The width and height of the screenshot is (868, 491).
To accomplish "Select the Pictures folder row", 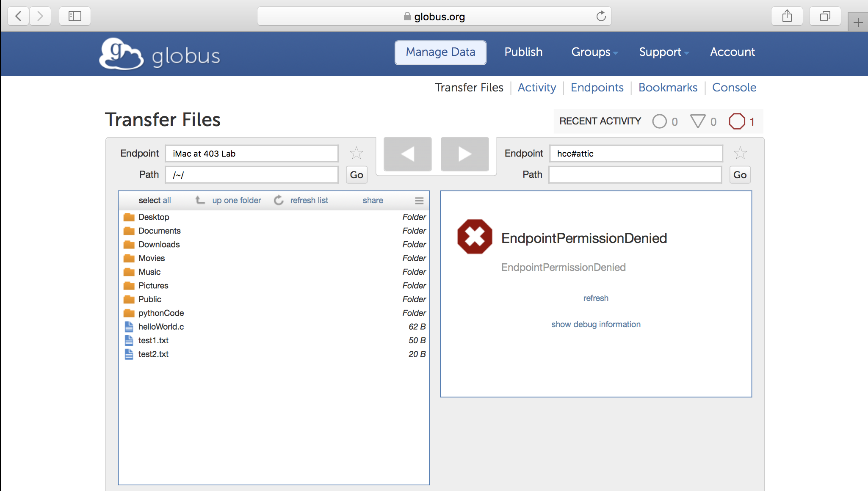I will tap(274, 286).
